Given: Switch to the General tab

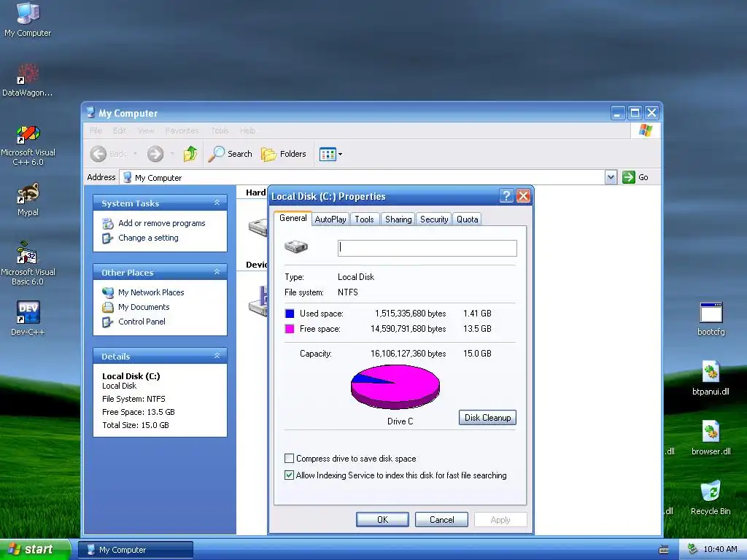Looking at the screenshot, I should pyautogui.click(x=293, y=218).
